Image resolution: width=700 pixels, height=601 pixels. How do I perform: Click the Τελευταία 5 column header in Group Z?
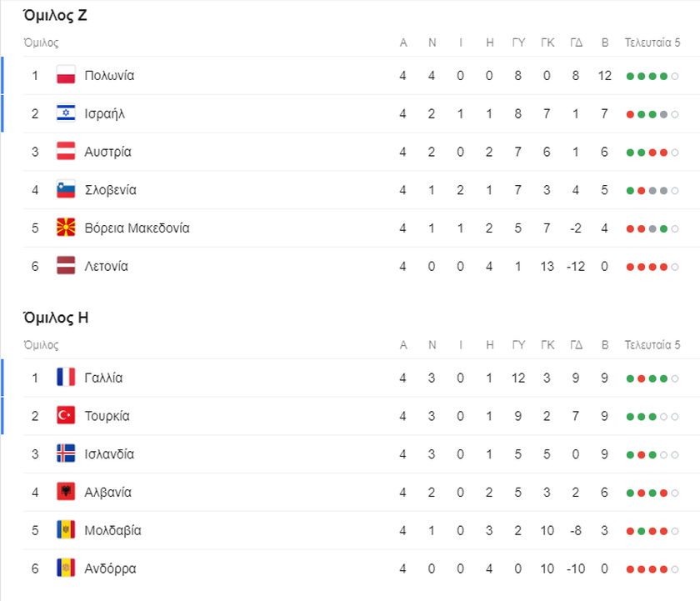[x=652, y=43]
